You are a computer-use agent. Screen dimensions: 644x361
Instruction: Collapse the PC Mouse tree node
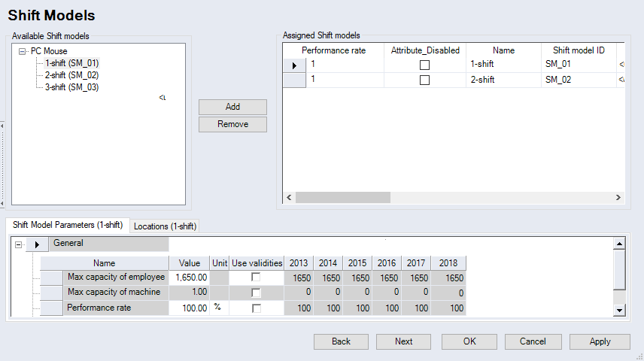click(23, 52)
